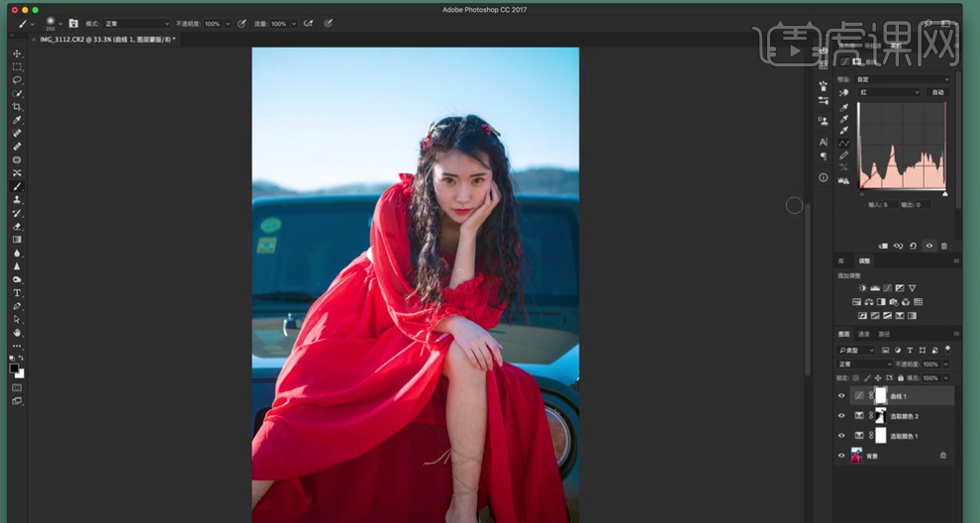Viewport: 980px width, 523px height.
Task: Select the Rectangular Marquee tool
Action: pos(17,67)
